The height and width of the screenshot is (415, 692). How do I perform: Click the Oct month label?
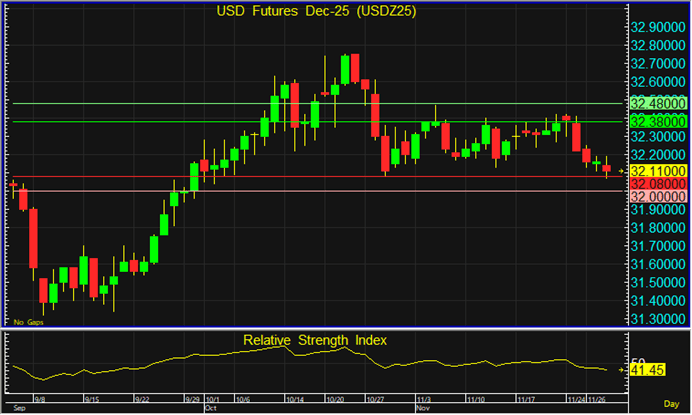pyautogui.click(x=210, y=408)
